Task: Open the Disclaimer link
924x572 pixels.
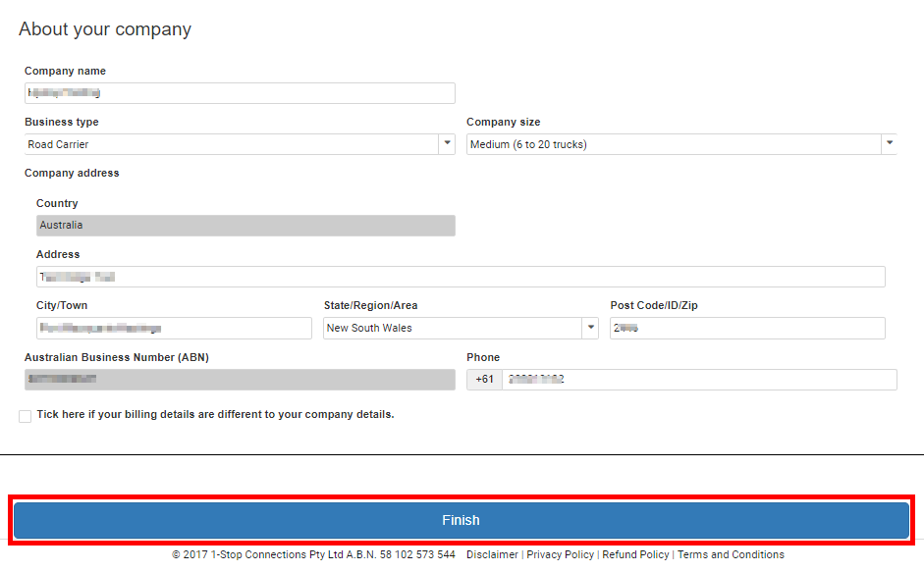Action: [x=492, y=554]
